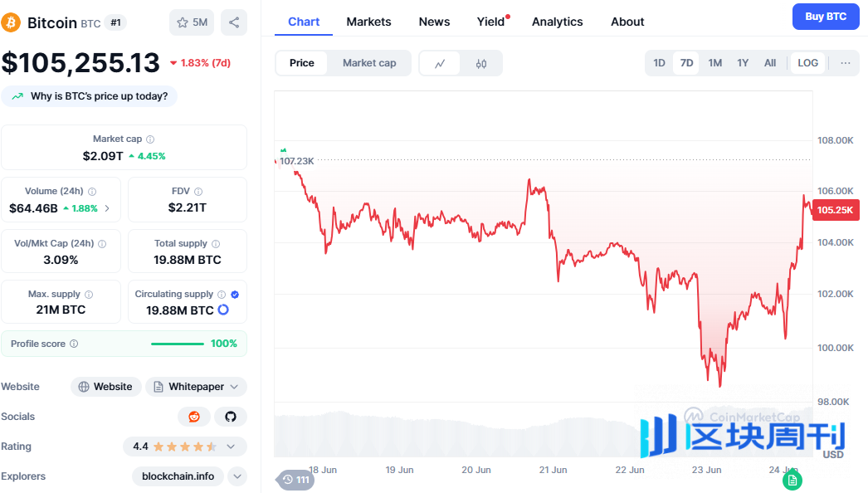Click the green document icon on chart
The image size is (868, 493).
tap(792, 480)
